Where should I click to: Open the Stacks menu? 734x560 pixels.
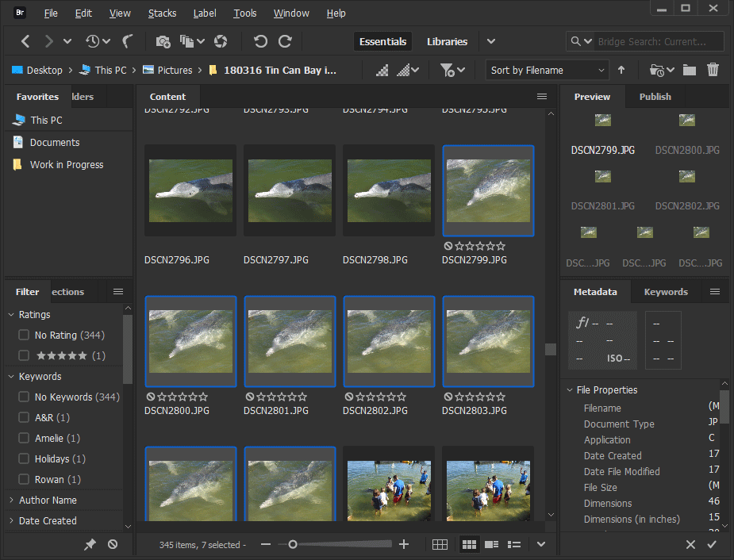tap(162, 13)
